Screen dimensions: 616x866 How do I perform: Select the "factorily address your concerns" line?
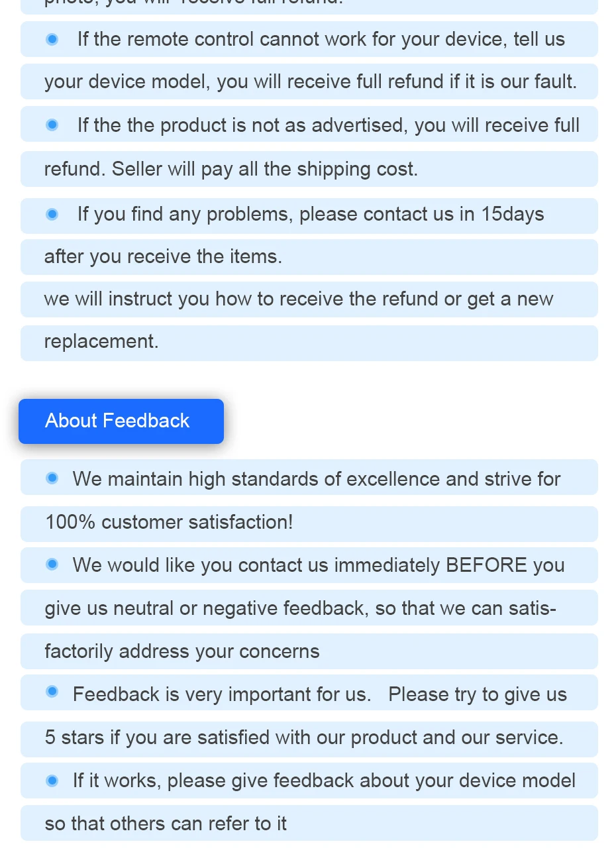[x=181, y=652]
